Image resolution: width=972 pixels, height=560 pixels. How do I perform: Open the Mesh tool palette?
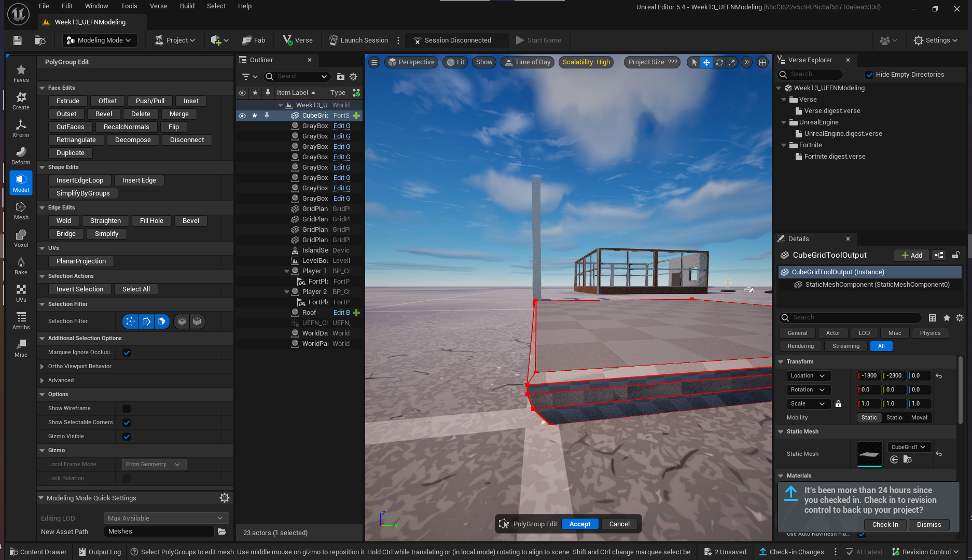click(21, 211)
